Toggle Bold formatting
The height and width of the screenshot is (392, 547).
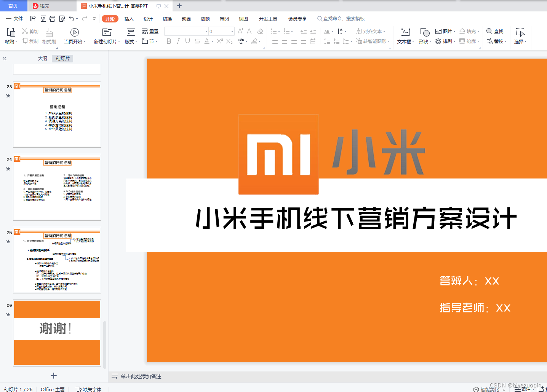click(x=169, y=41)
